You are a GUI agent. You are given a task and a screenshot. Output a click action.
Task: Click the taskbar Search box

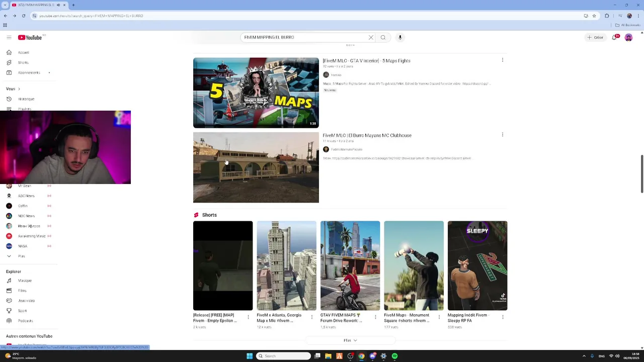283,356
